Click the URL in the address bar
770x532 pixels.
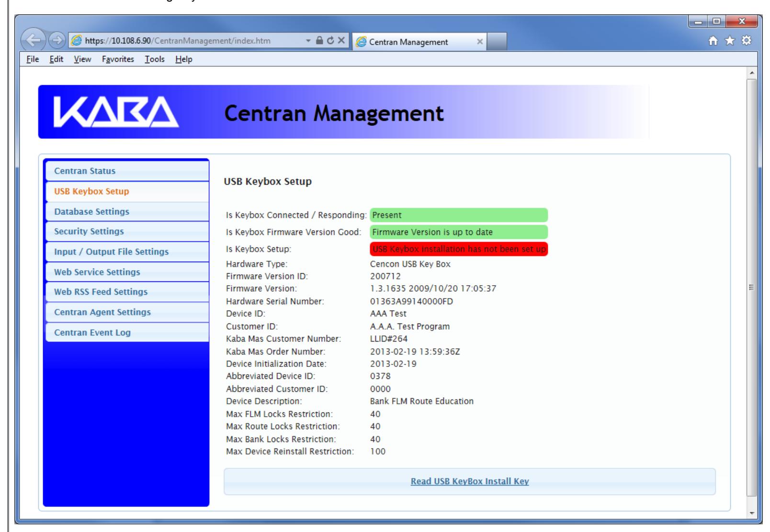[178, 41]
